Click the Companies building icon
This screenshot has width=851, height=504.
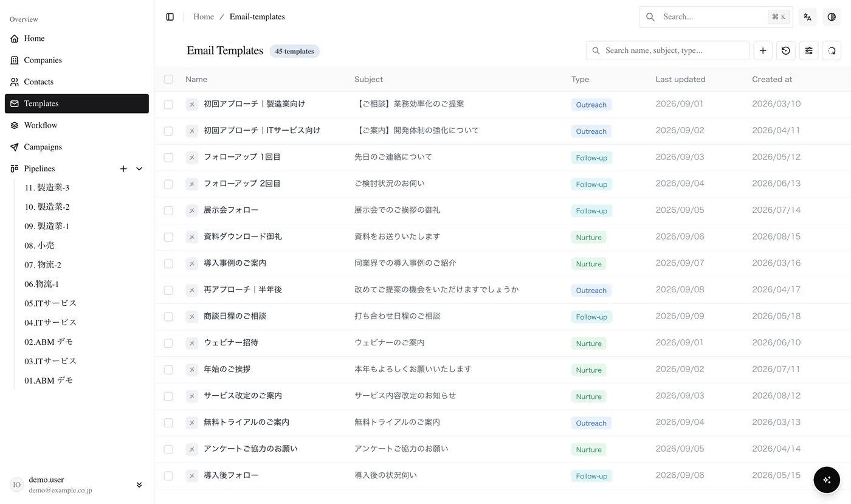[15, 60]
